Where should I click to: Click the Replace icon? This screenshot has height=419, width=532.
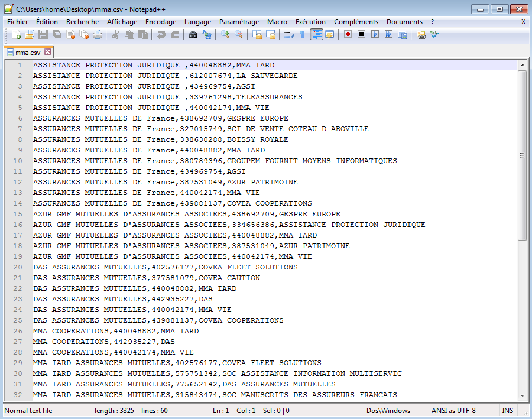click(x=207, y=35)
